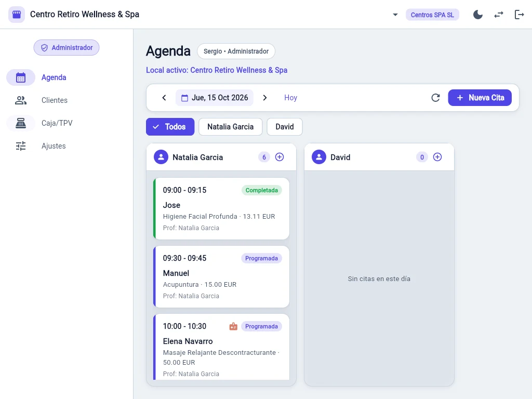
Task: Open Caja/TPV cash register icon
Action: pos(21,123)
